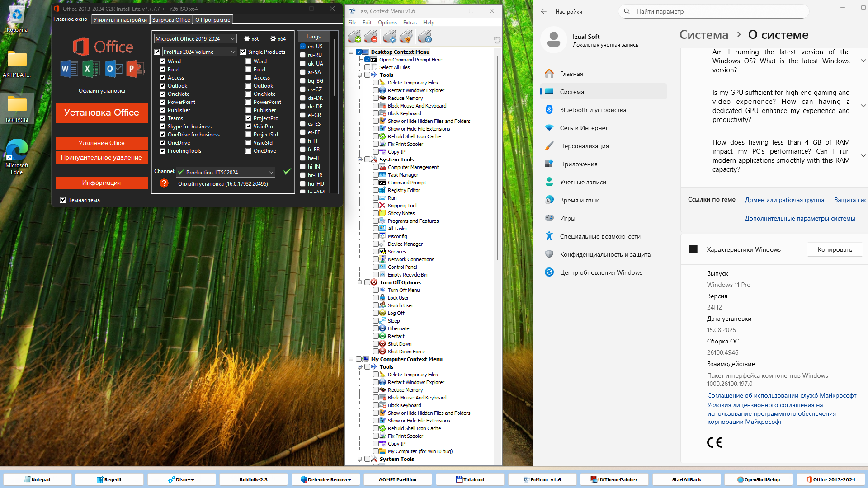Launch Totalcmd from bottom bar

coord(470,479)
